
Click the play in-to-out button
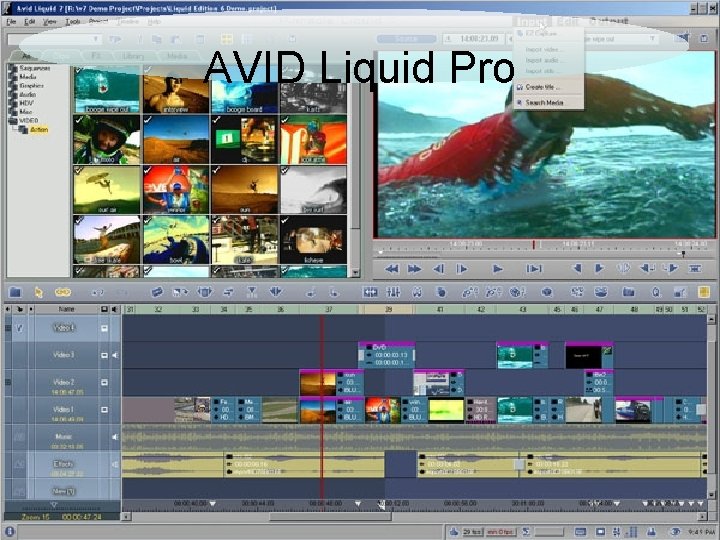click(534, 269)
